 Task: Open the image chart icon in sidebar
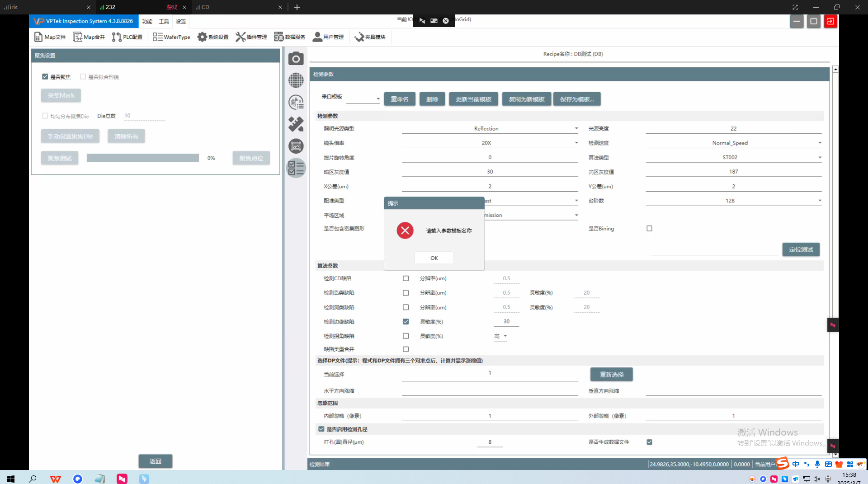296,146
